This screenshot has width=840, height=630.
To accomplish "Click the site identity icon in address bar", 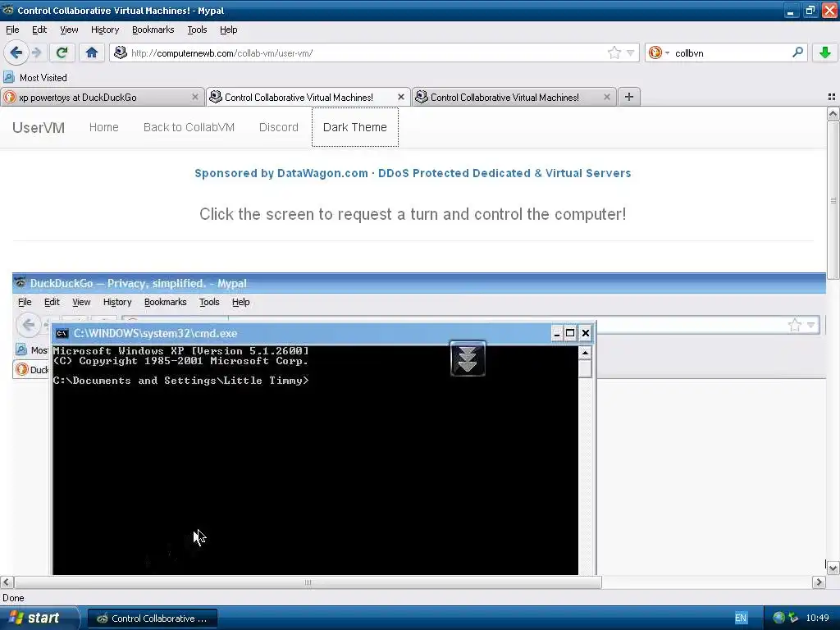I will (121, 52).
